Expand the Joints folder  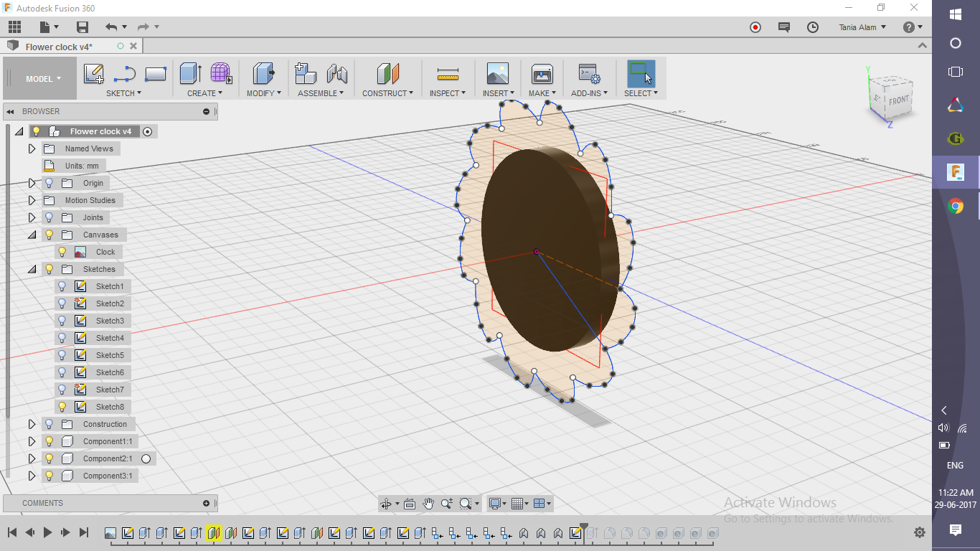coord(32,217)
